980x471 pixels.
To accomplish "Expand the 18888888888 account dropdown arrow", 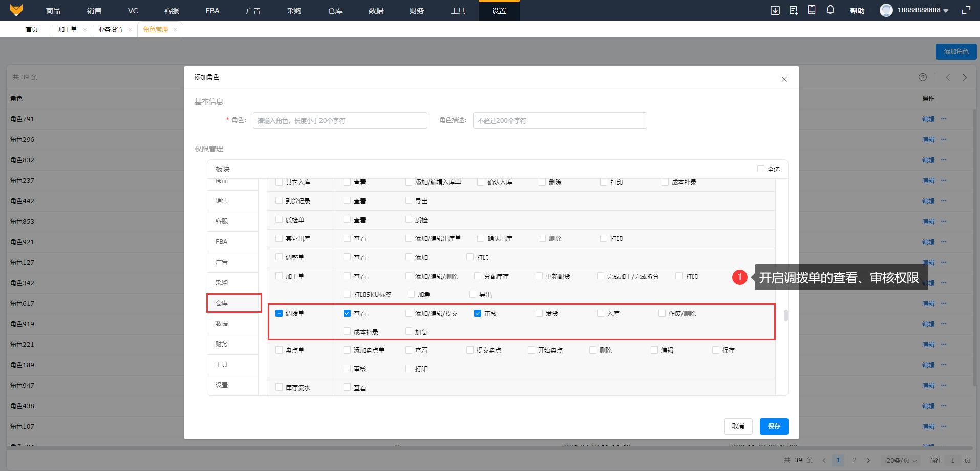I will (946, 11).
